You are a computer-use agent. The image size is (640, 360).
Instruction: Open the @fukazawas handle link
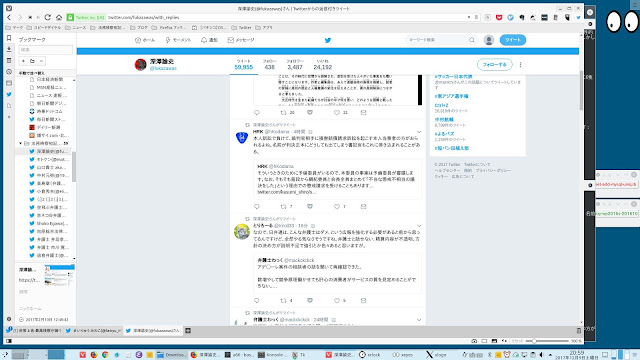point(163,68)
